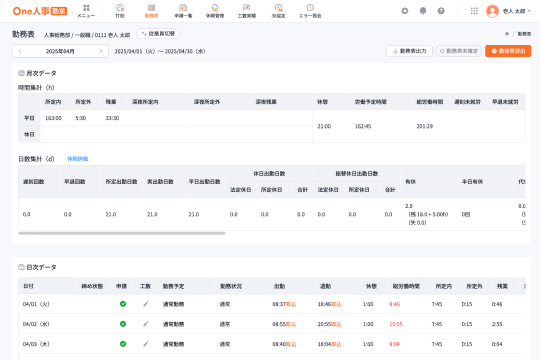Click the user avatar icon

(492, 11)
